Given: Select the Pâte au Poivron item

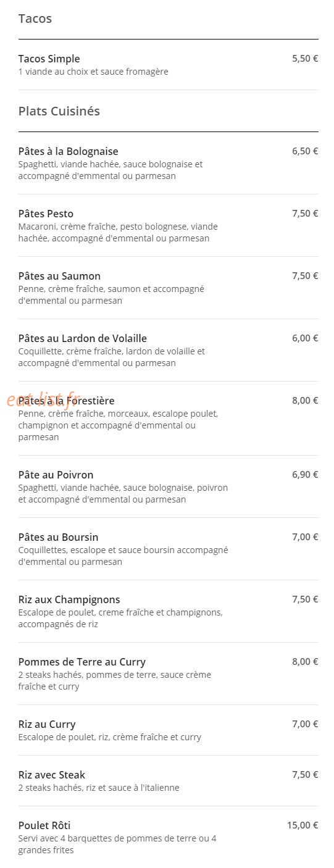Looking at the screenshot, I should tap(168, 487).
